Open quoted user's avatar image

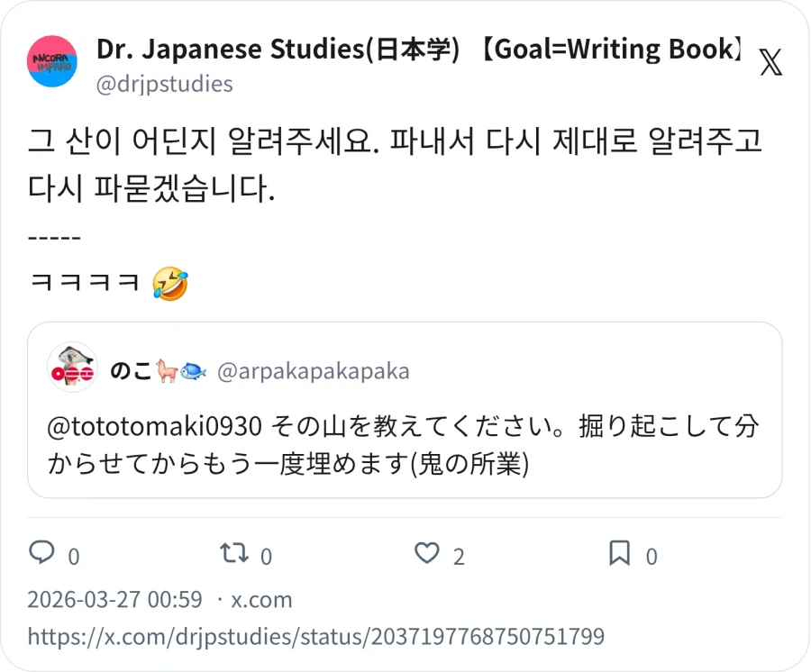click(x=72, y=368)
